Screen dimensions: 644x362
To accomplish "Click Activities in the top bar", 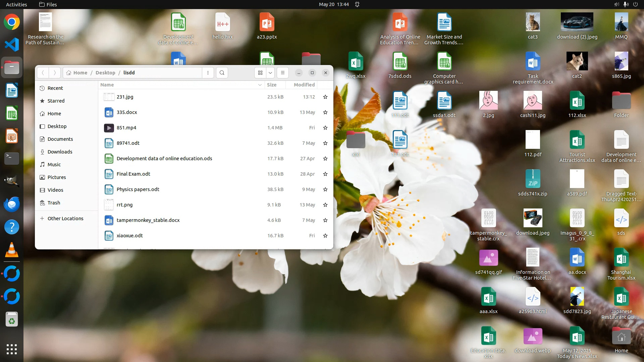I will (x=16, y=4).
